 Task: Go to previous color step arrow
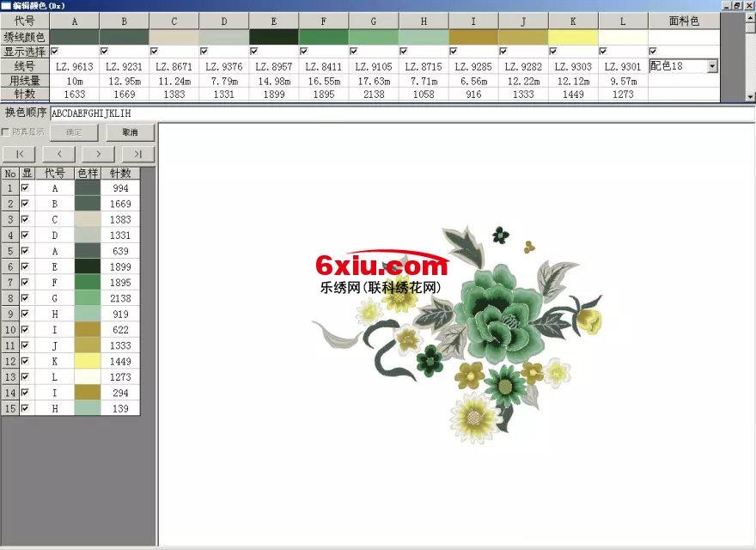[59, 154]
